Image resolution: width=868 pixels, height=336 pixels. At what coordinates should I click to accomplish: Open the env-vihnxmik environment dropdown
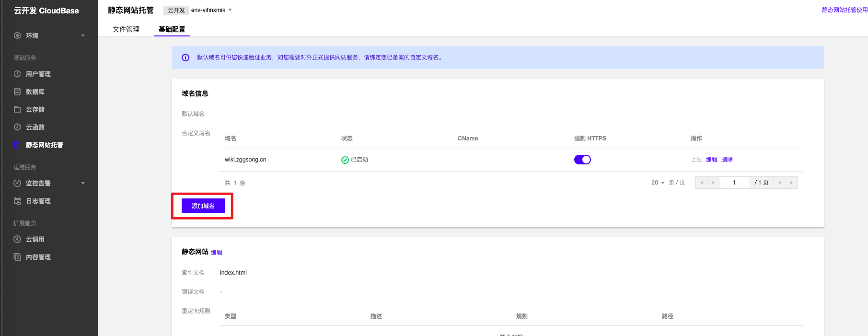tap(230, 10)
